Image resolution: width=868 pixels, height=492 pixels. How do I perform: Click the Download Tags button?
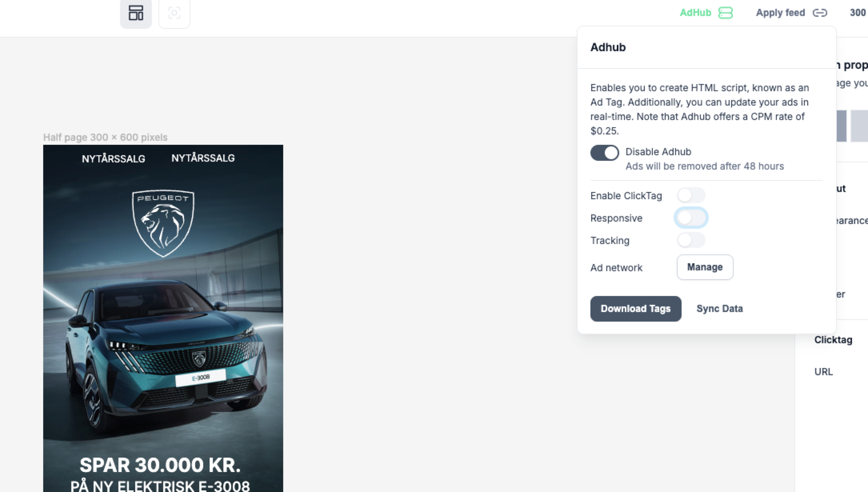pyautogui.click(x=636, y=309)
